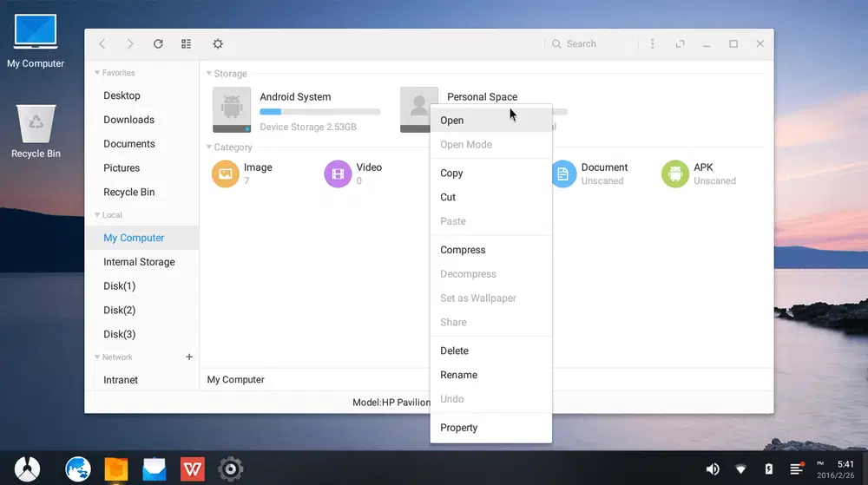Click the volume speaker tray icon
868x485 pixels.
713,469
